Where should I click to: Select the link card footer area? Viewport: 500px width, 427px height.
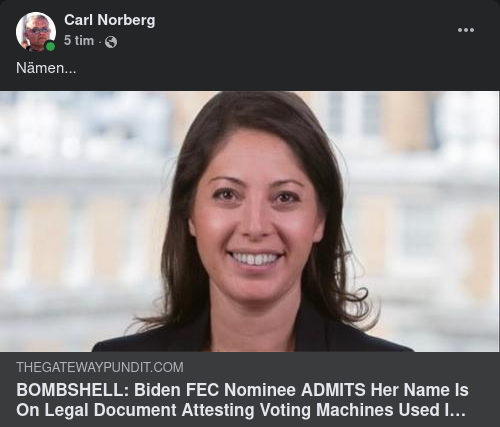[250, 389]
